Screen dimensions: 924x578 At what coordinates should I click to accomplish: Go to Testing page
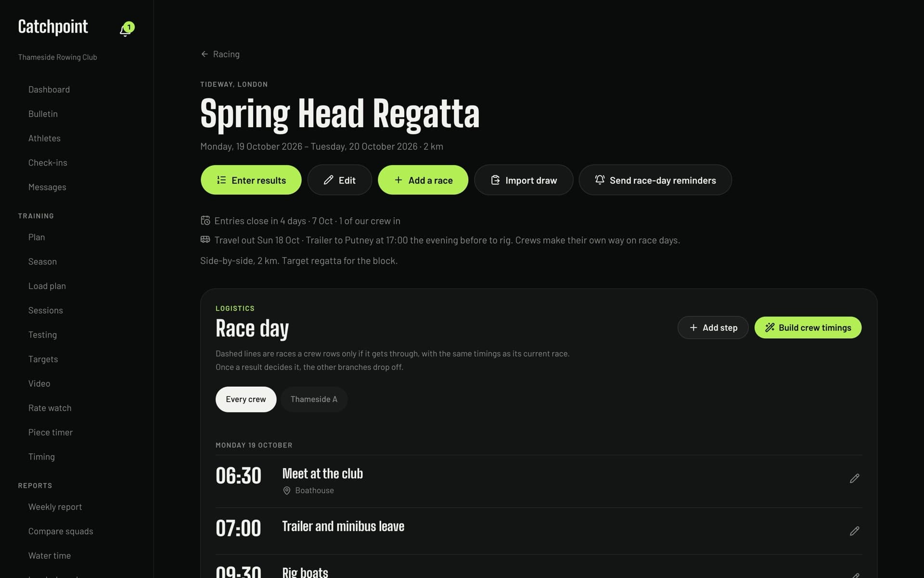42,335
